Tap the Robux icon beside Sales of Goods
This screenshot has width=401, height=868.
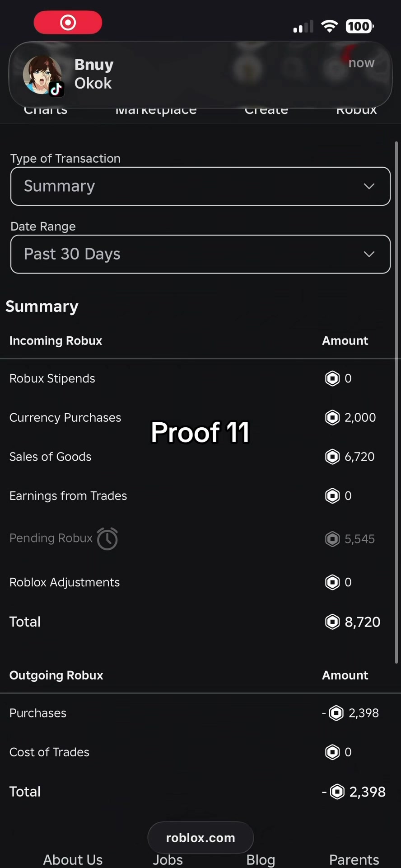332,457
